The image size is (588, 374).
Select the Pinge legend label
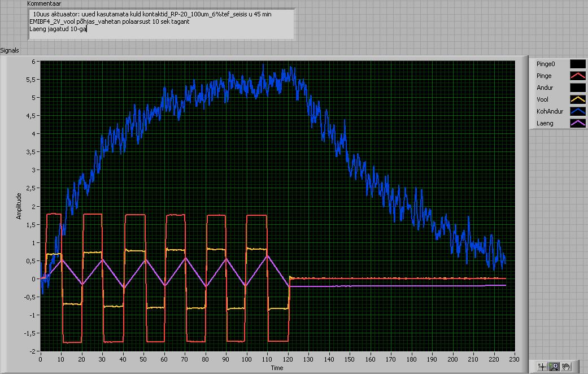544,76
